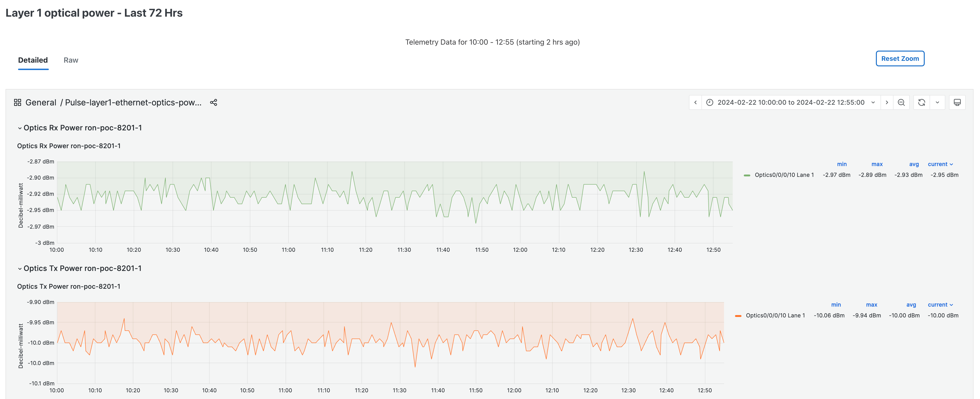980x399 pixels.
Task: Shift time range forward with right arrow
Action: pos(886,103)
